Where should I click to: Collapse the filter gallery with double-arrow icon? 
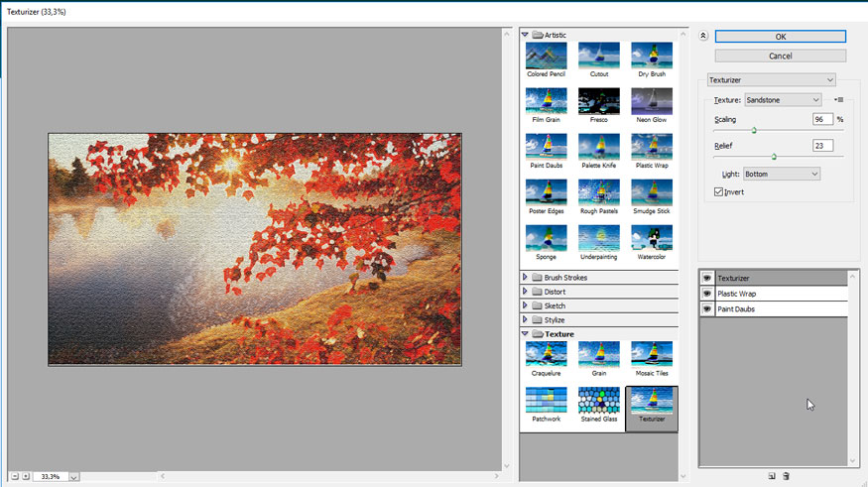[703, 36]
